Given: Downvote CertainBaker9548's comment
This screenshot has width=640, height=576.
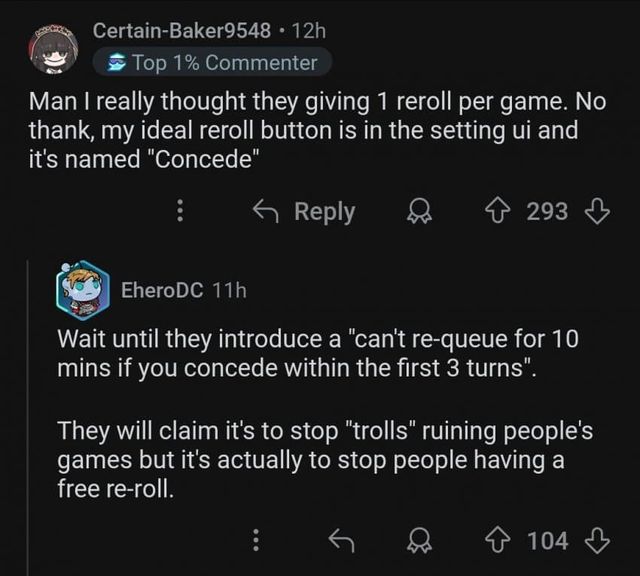Looking at the screenshot, I should 598,211.
